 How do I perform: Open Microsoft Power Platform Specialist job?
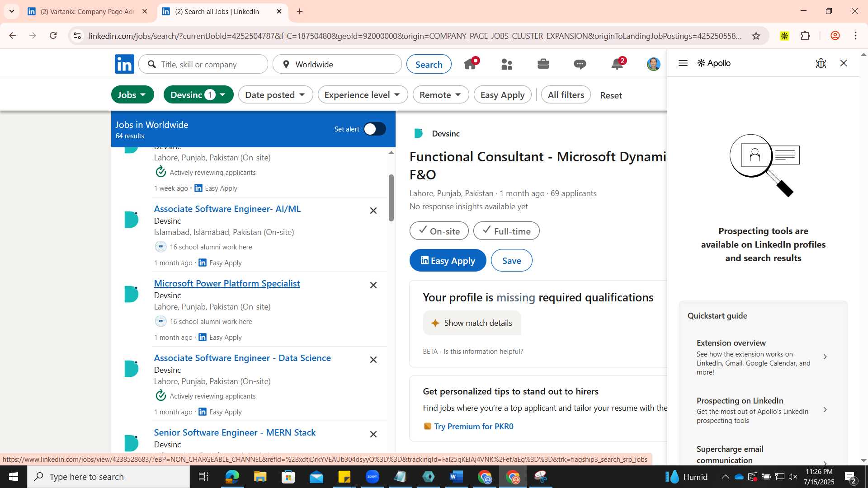click(x=226, y=283)
